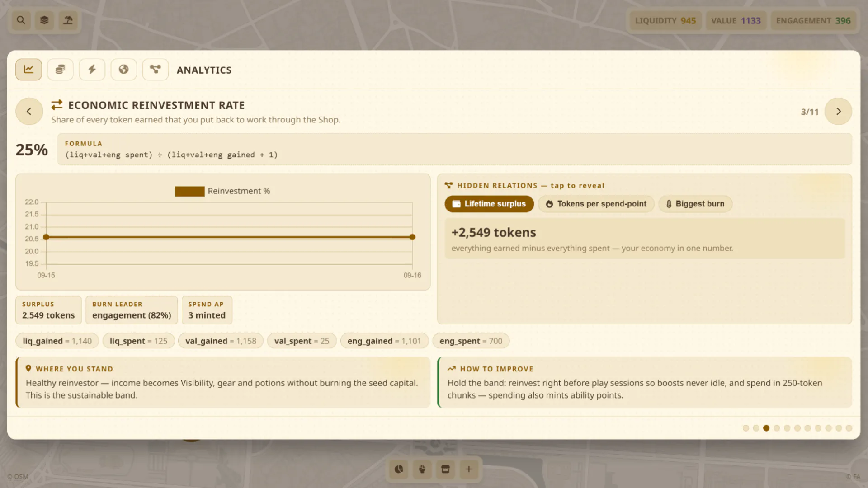Jump to second pagination dot

756,428
